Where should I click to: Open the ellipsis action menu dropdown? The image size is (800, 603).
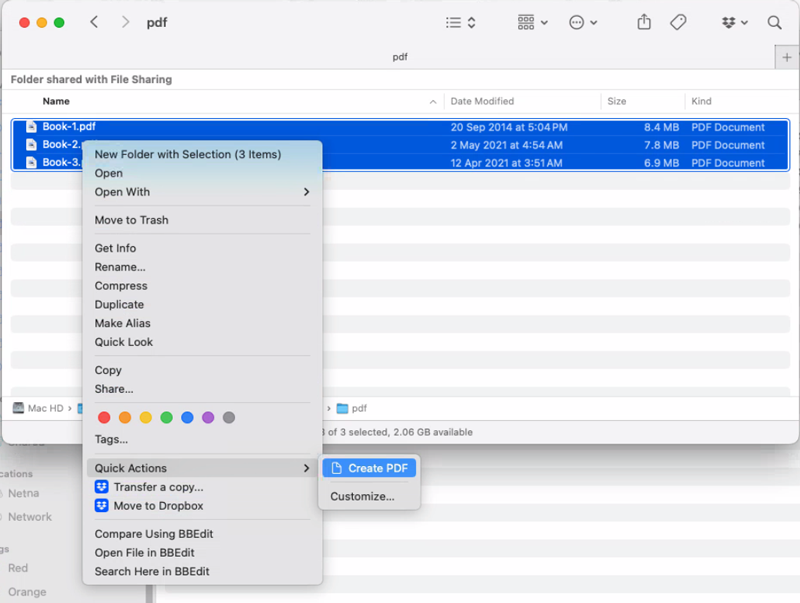click(x=583, y=22)
